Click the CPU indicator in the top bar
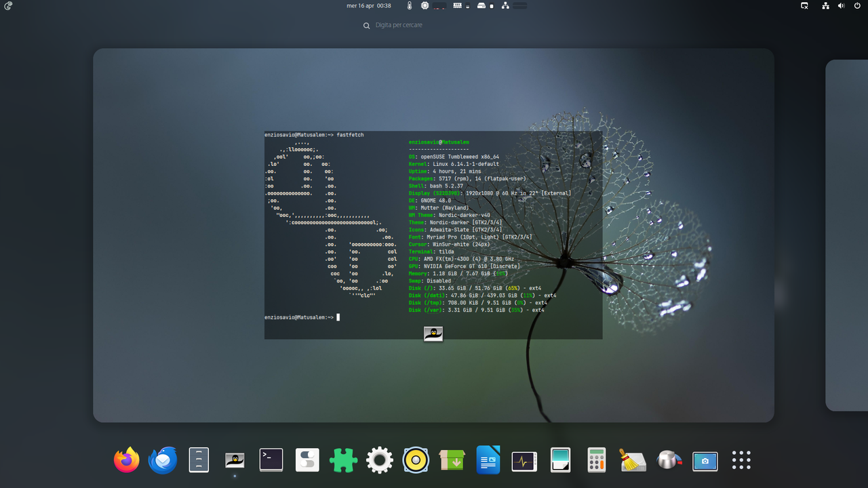The height and width of the screenshot is (488, 868). tap(425, 5)
